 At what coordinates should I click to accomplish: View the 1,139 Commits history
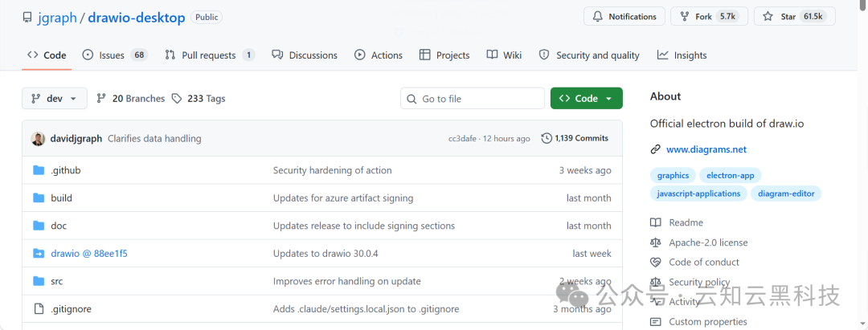(575, 138)
